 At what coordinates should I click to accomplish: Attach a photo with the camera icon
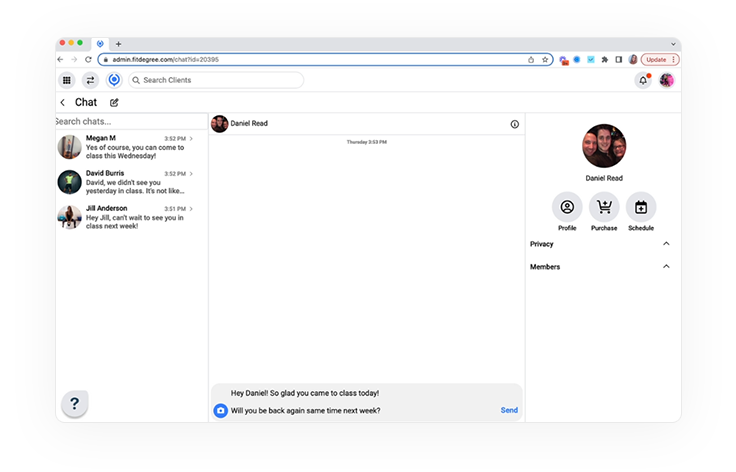click(221, 411)
